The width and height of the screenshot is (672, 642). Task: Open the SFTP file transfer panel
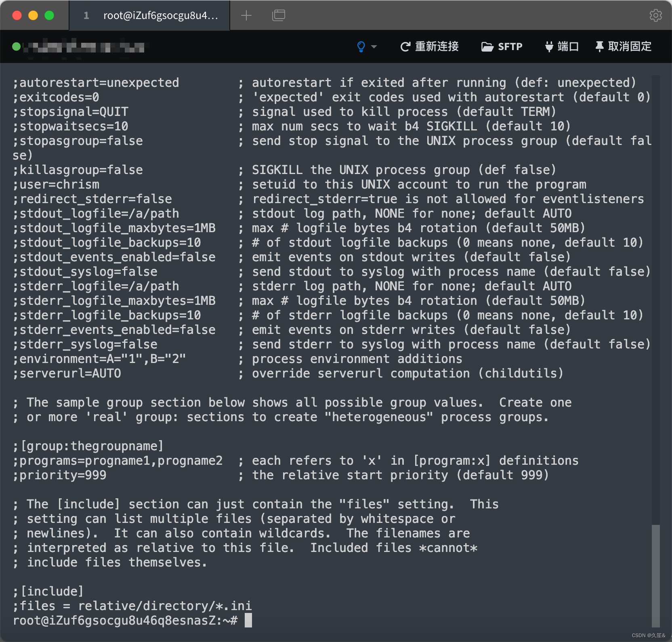tap(502, 46)
